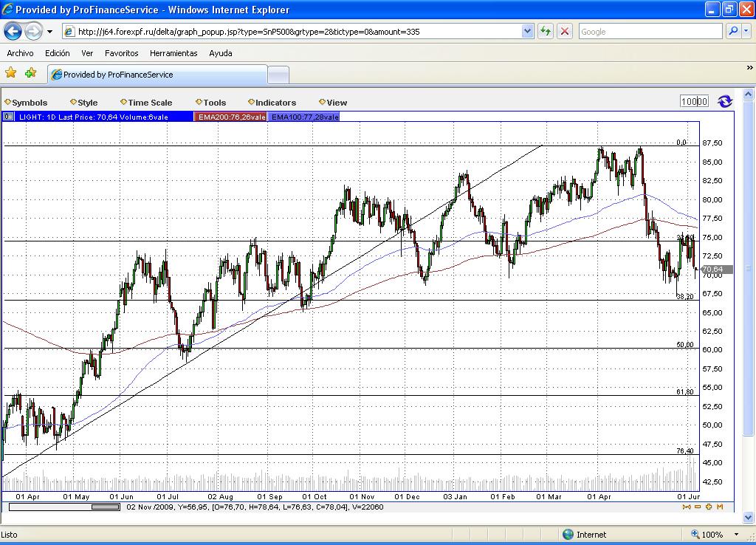The height and width of the screenshot is (545, 756).
Task: Open the Edición menu
Action: tap(58, 53)
